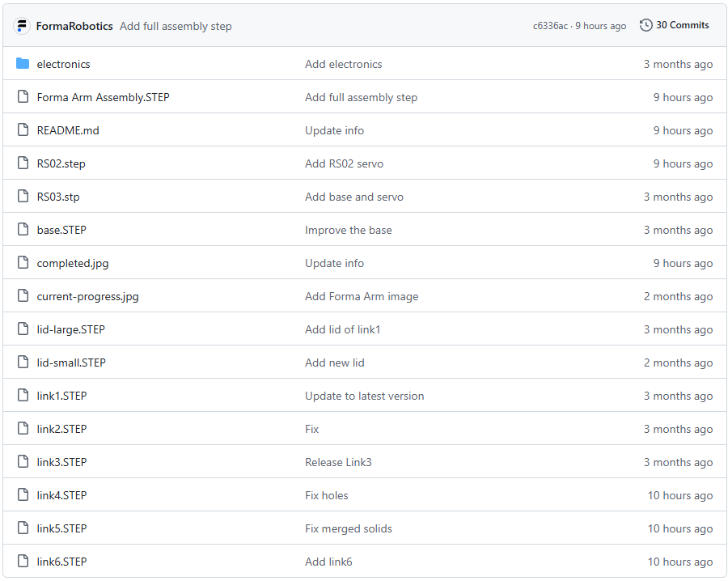View the 30 Commits history
Image resolution: width=728 pixels, height=581 pixels.
point(674,25)
